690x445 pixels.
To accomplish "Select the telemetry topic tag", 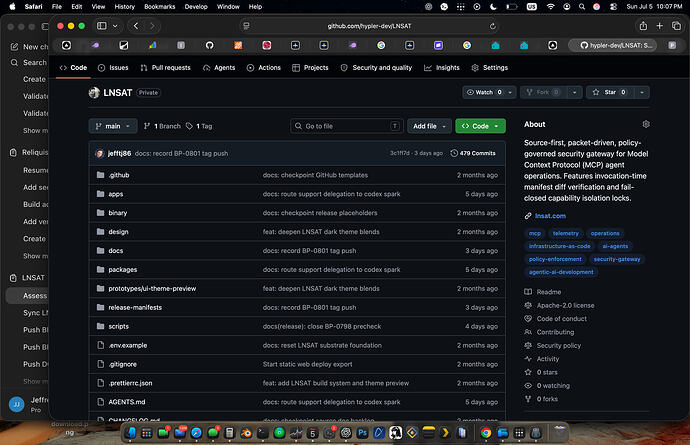I will point(565,233).
